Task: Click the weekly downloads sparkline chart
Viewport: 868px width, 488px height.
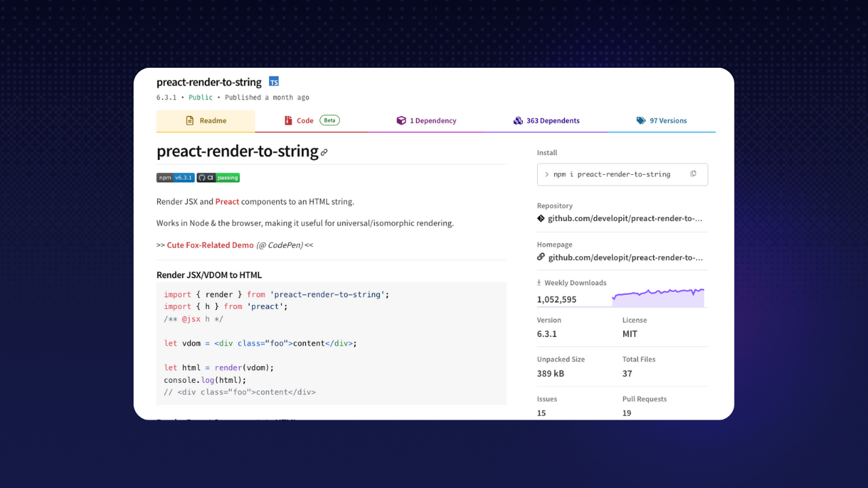Action: [658, 297]
